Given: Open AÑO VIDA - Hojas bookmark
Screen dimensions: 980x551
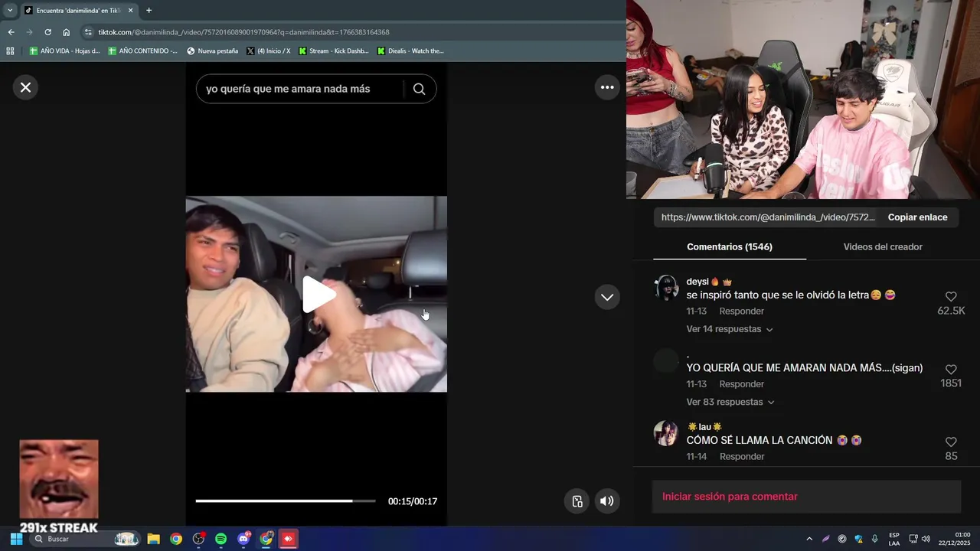Looking at the screenshot, I should tap(64, 51).
